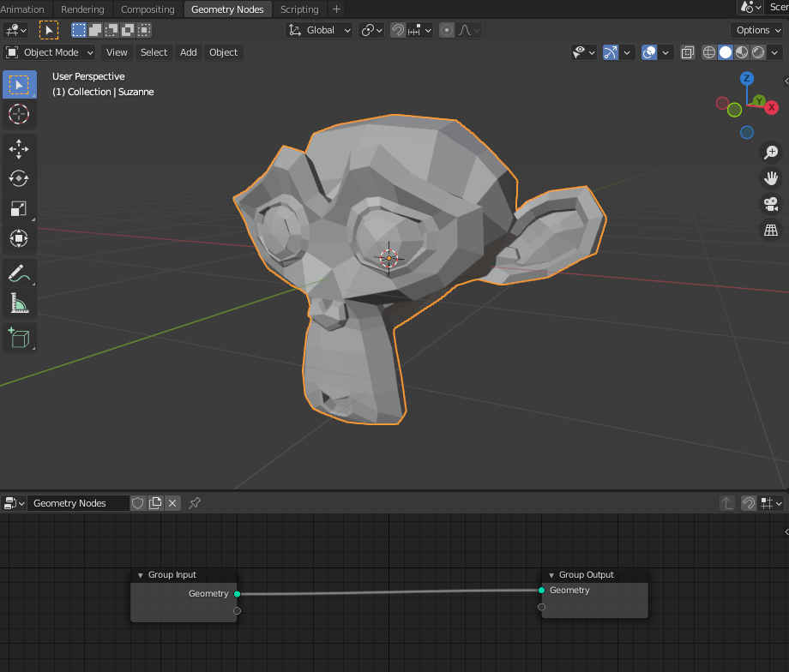Create a new geometry node group via New button

[155, 503]
